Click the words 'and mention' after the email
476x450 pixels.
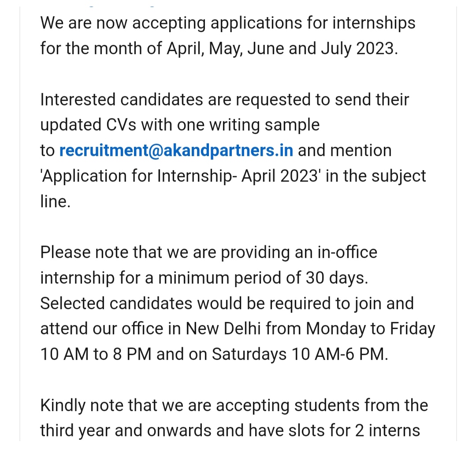345,150
